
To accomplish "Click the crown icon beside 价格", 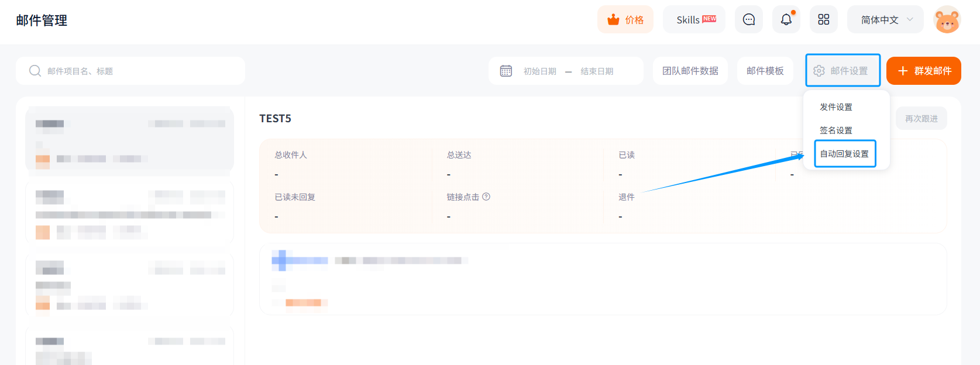I will pyautogui.click(x=613, y=20).
